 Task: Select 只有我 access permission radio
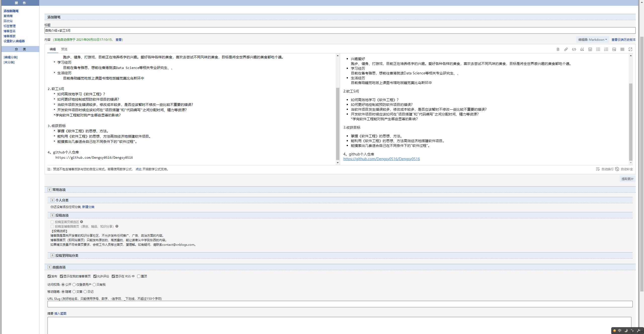point(94,284)
